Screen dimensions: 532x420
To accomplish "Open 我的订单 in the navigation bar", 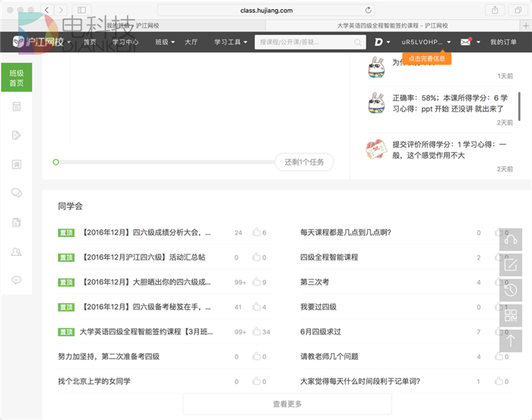I will click(x=503, y=42).
